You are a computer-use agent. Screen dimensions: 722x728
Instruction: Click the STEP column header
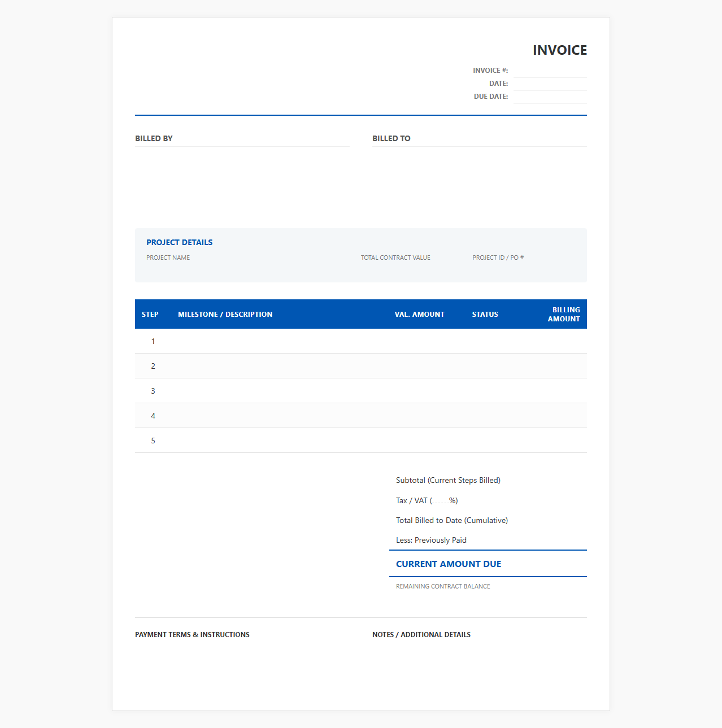click(x=150, y=315)
